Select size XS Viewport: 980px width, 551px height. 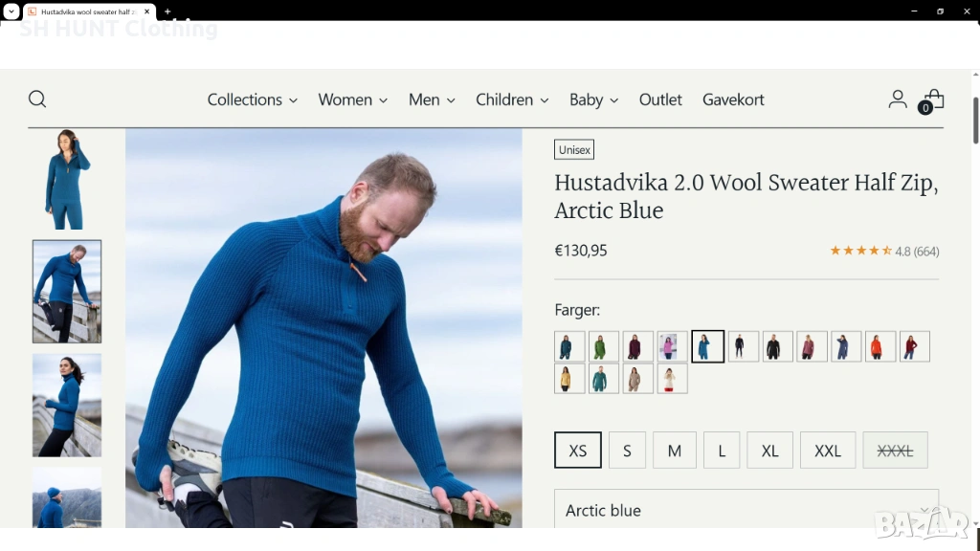coord(577,451)
